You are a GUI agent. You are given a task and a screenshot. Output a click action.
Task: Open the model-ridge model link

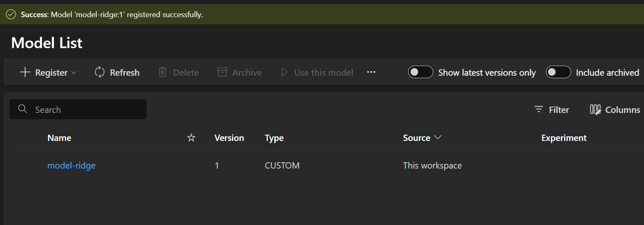coord(71,166)
